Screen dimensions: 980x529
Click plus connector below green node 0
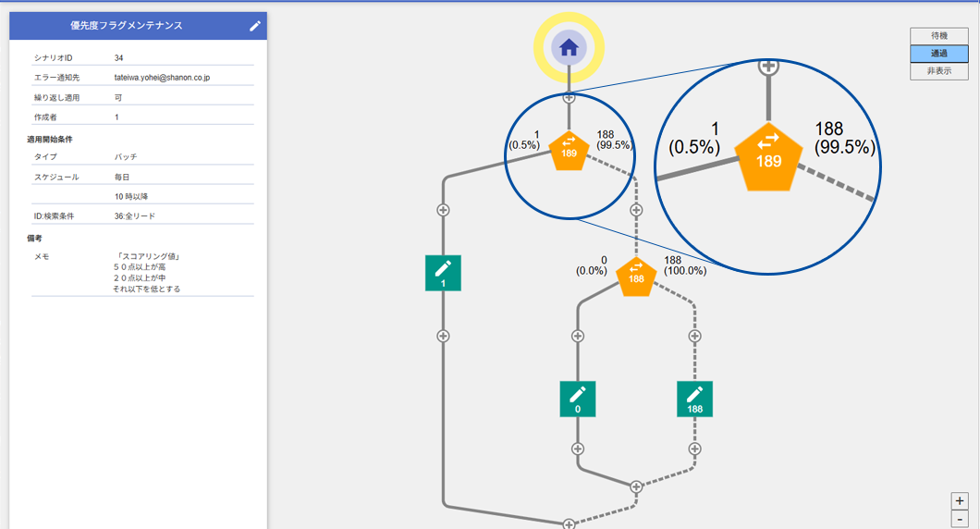[x=578, y=449]
